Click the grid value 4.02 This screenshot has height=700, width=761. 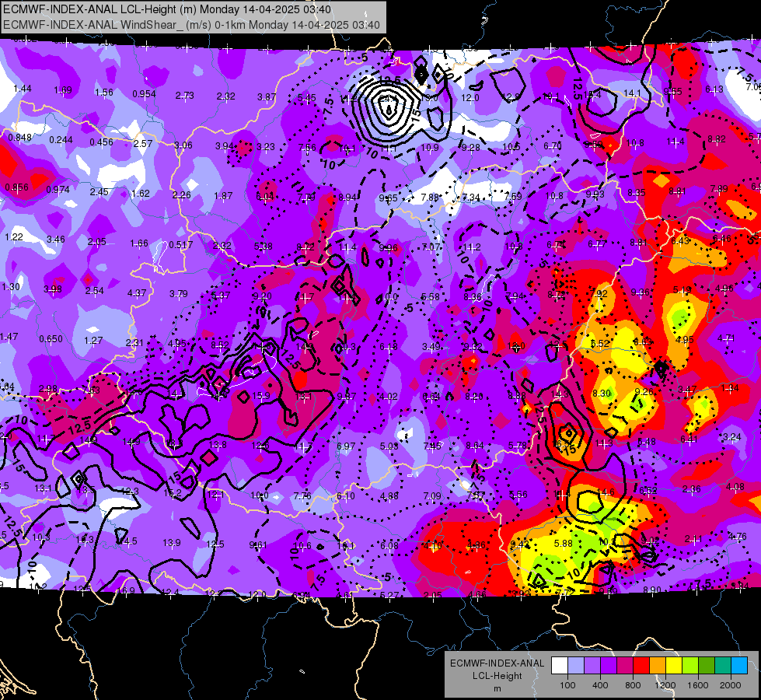point(389,397)
